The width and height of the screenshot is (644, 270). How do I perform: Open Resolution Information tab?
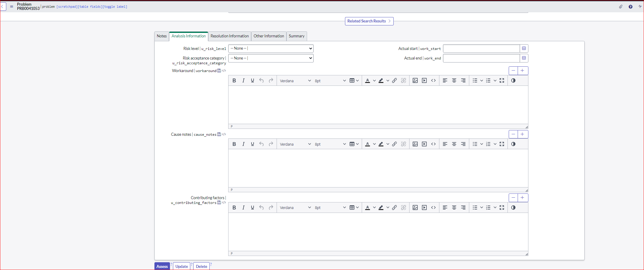(229, 36)
